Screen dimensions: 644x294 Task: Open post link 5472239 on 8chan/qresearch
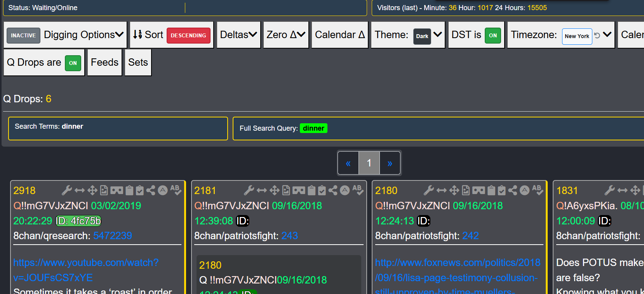point(113,236)
